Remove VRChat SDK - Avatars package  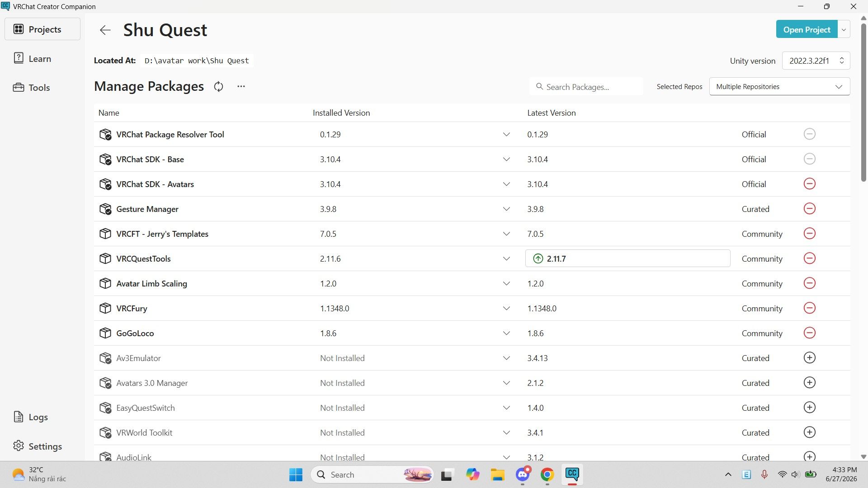[x=809, y=184]
